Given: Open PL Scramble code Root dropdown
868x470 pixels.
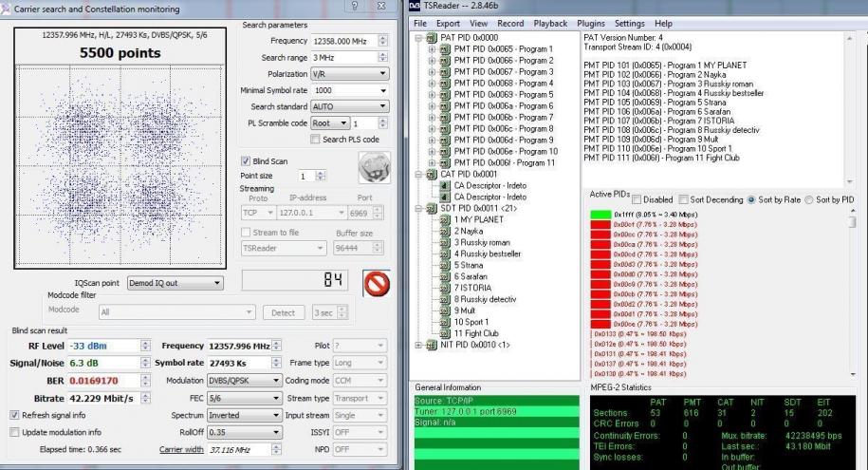Looking at the screenshot, I should click(x=330, y=123).
